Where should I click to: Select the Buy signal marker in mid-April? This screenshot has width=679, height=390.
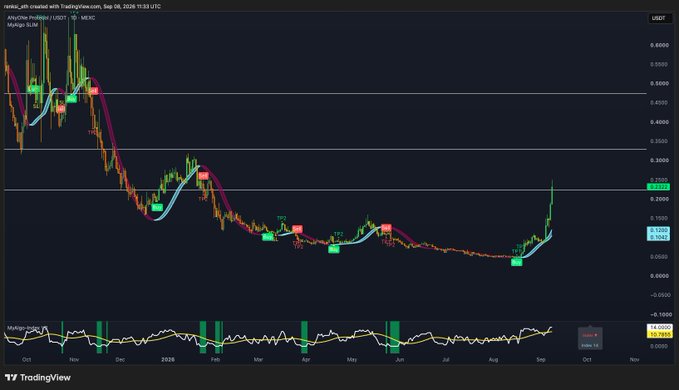[x=333, y=249]
